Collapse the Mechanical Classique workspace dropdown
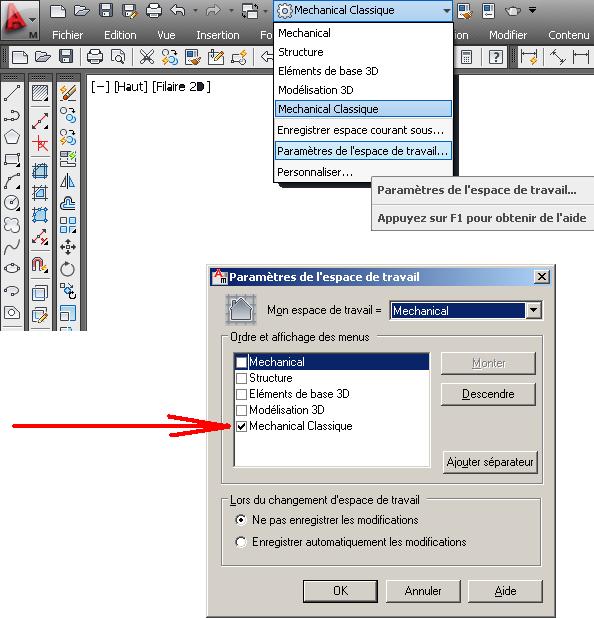 446,10
